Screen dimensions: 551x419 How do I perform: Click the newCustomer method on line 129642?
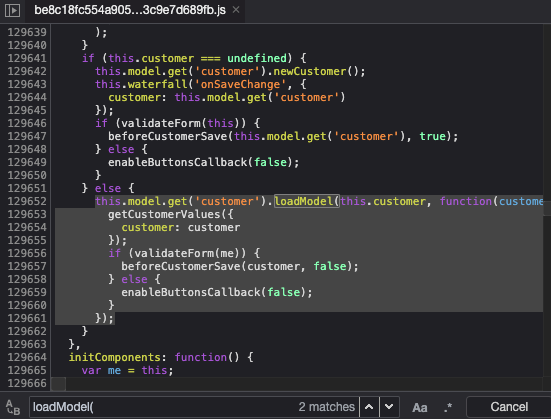310,71
